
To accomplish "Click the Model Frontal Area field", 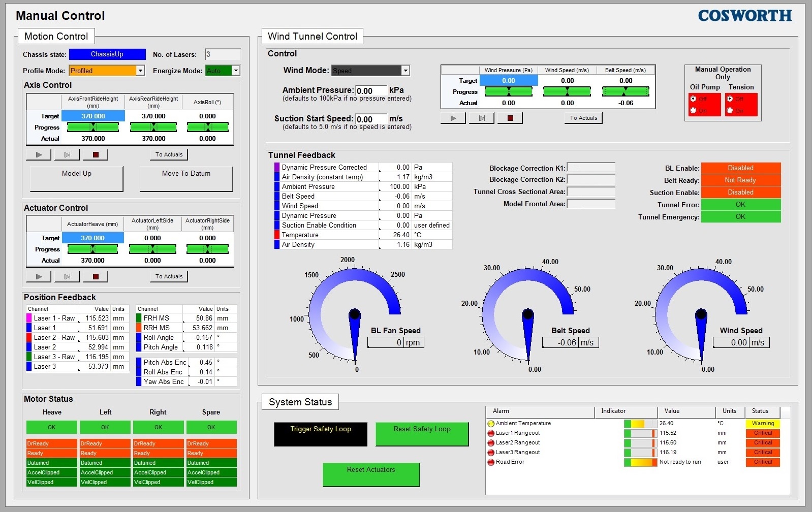I will click(591, 204).
